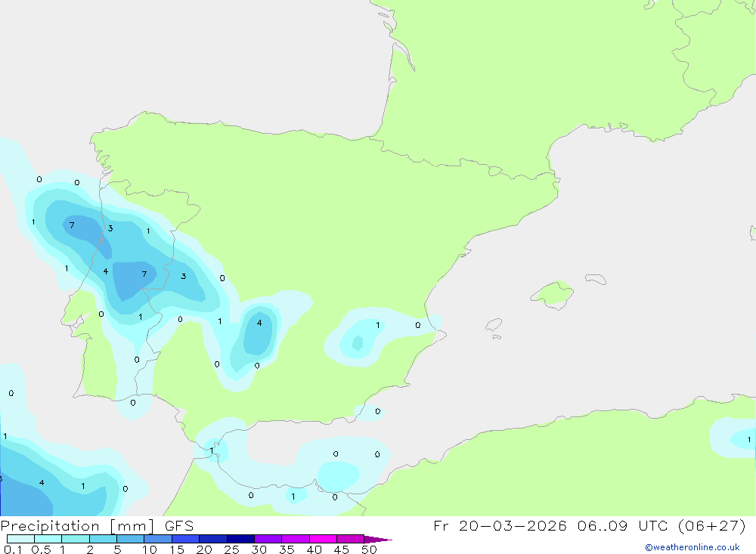Click the Ibiza island on the map
Viewport: 756px width, 554px height.
(x=494, y=324)
